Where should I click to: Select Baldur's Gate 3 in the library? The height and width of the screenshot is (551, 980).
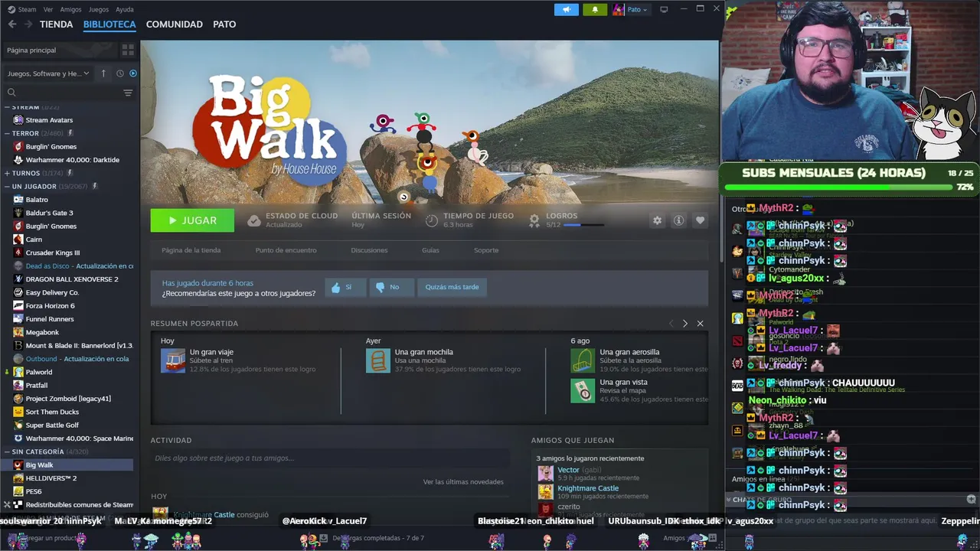(x=49, y=213)
